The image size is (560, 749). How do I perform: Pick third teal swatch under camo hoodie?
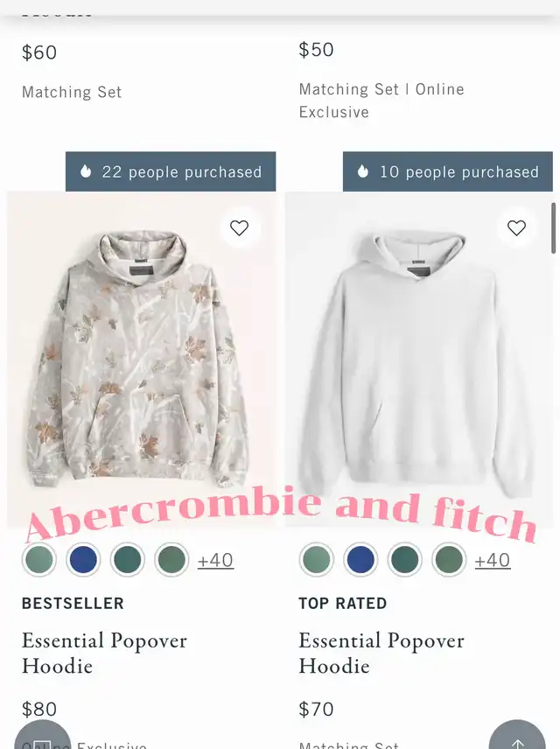pyautogui.click(x=128, y=559)
